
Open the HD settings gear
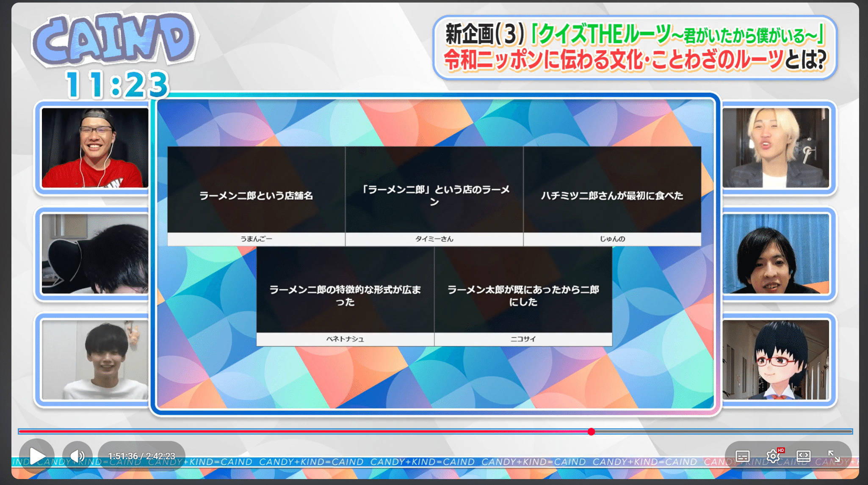pos(773,456)
